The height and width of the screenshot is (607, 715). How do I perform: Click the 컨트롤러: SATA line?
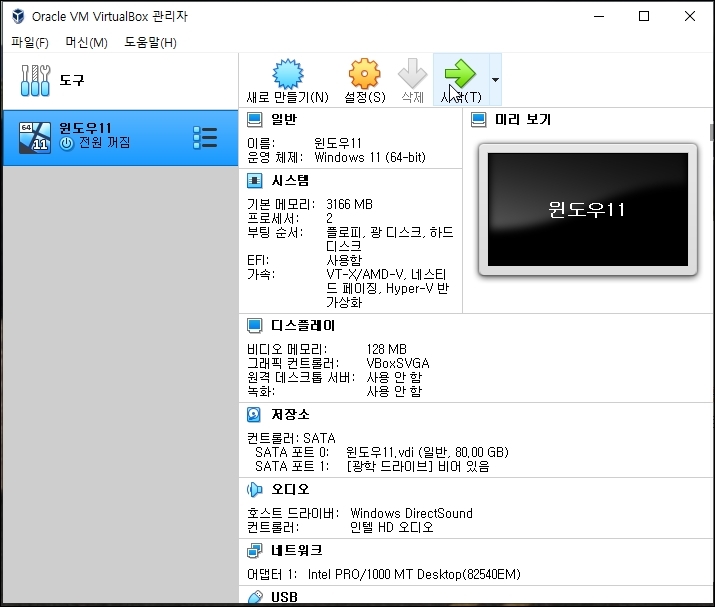tap(291, 438)
